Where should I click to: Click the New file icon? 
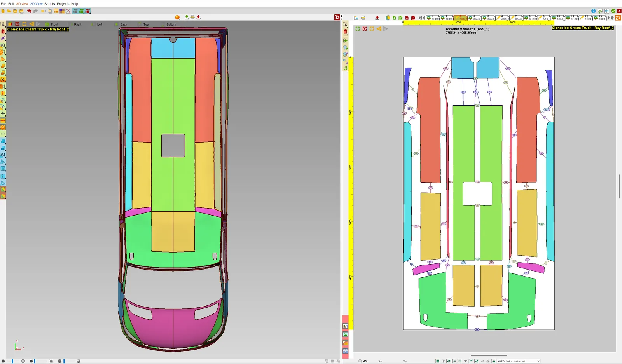pos(3,11)
